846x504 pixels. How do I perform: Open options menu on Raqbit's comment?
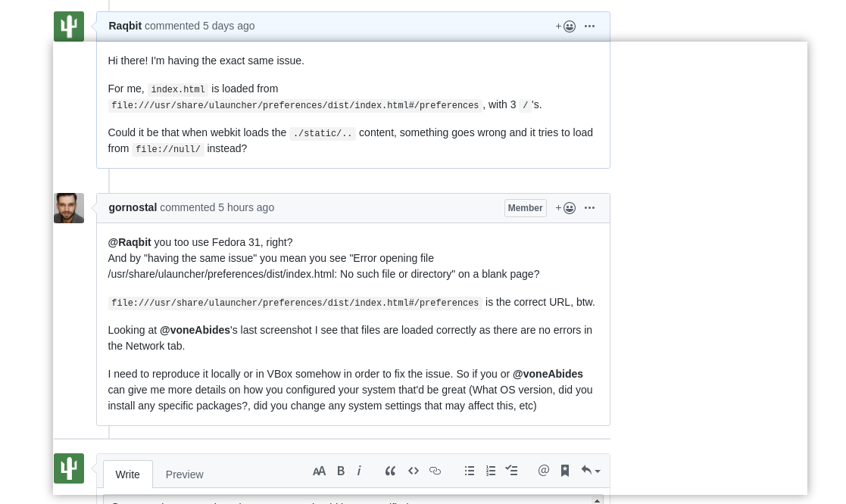[x=590, y=26]
